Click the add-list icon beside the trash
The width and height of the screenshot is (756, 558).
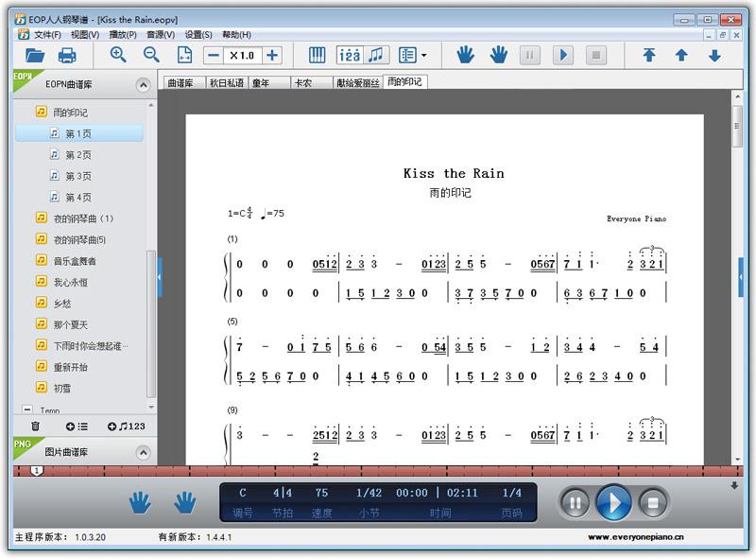[x=77, y=427]
